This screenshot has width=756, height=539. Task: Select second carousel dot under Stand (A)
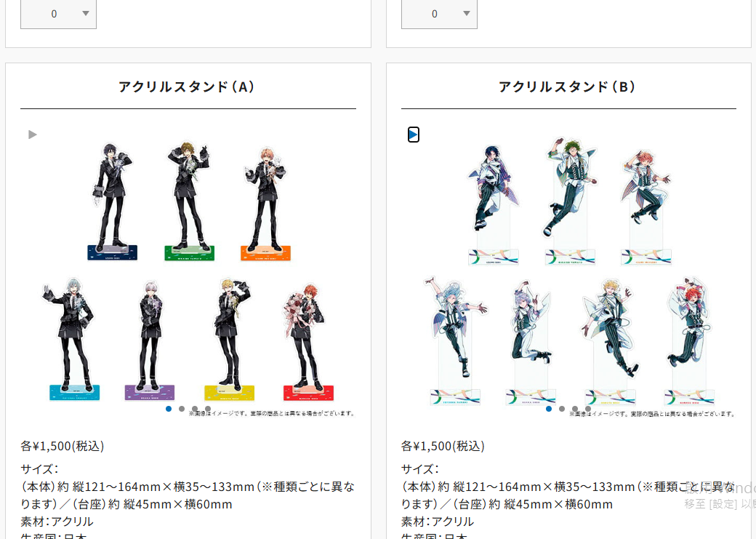(181, 409)
